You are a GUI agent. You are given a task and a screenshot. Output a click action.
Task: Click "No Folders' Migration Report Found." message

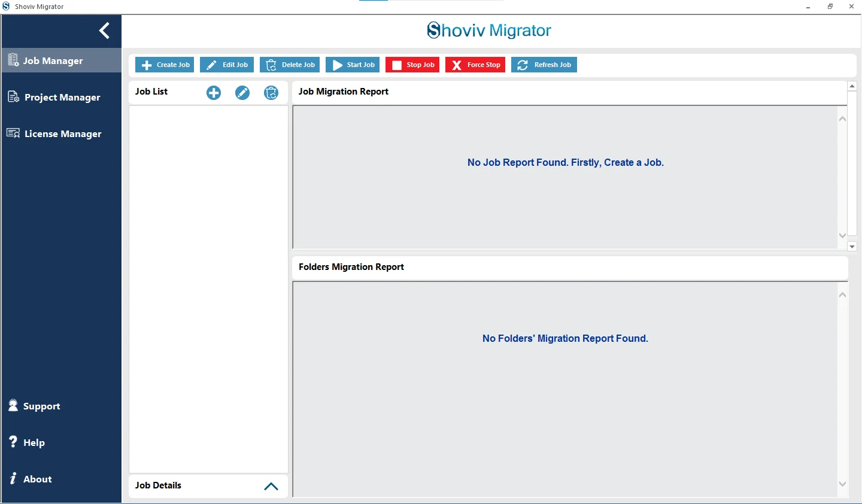click(565, 338)
